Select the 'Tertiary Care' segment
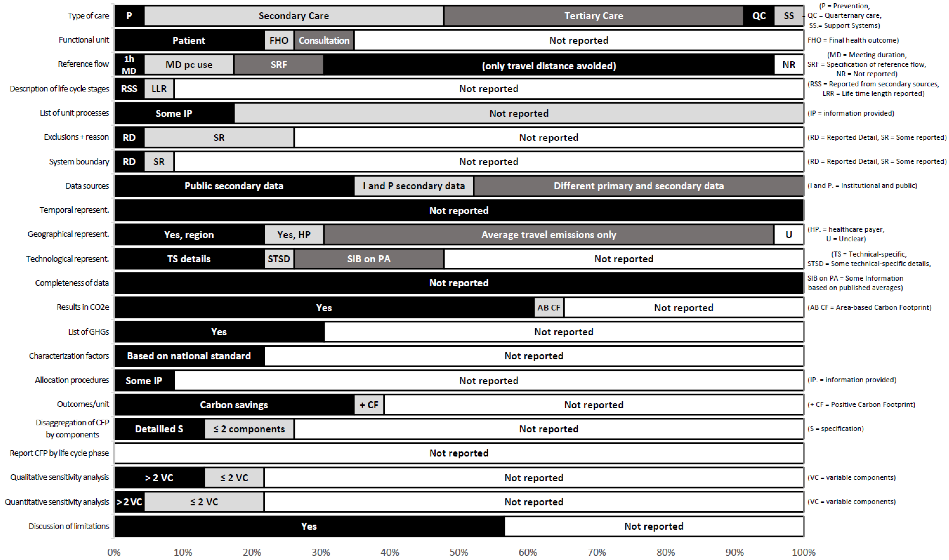 click(x=594, y=16)
